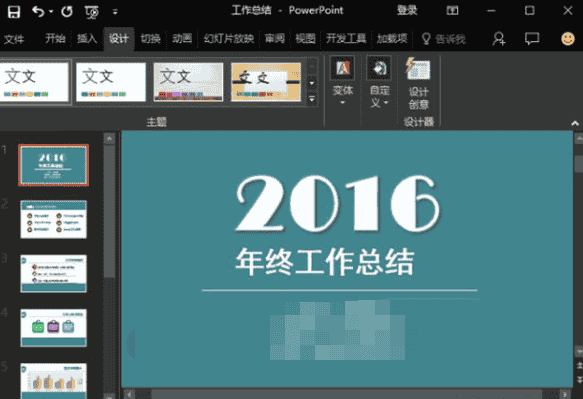Image resolution: width=583 pixels, height=399 pixels.
Task: Click the Share person icon
Action: coord(499,39)
